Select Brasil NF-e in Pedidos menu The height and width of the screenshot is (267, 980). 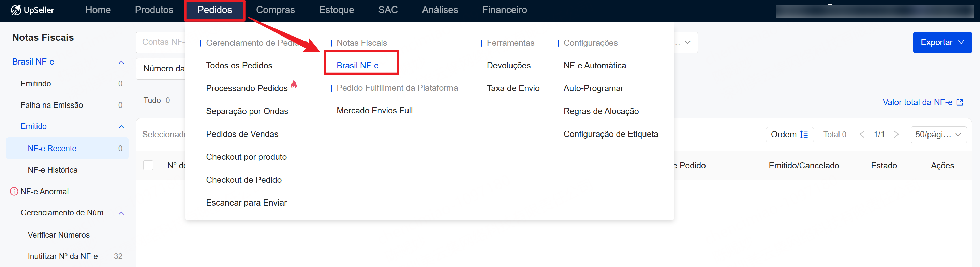coord(357,66)
